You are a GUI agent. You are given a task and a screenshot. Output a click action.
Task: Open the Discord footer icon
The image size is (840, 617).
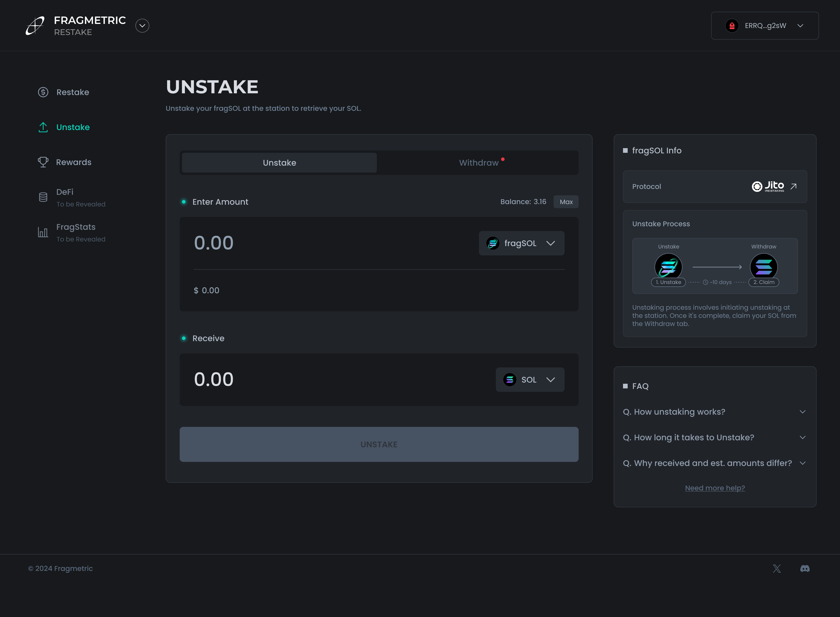pos(805,568)
